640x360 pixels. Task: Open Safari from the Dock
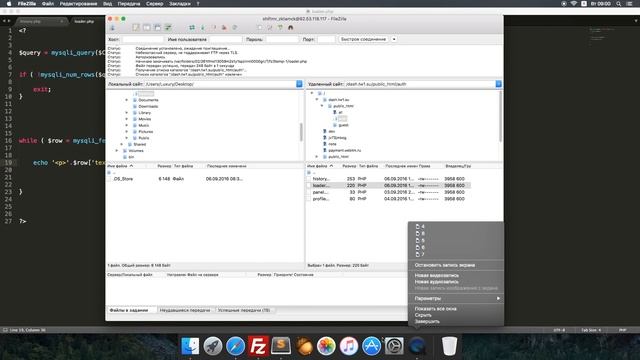click(236, 346)
